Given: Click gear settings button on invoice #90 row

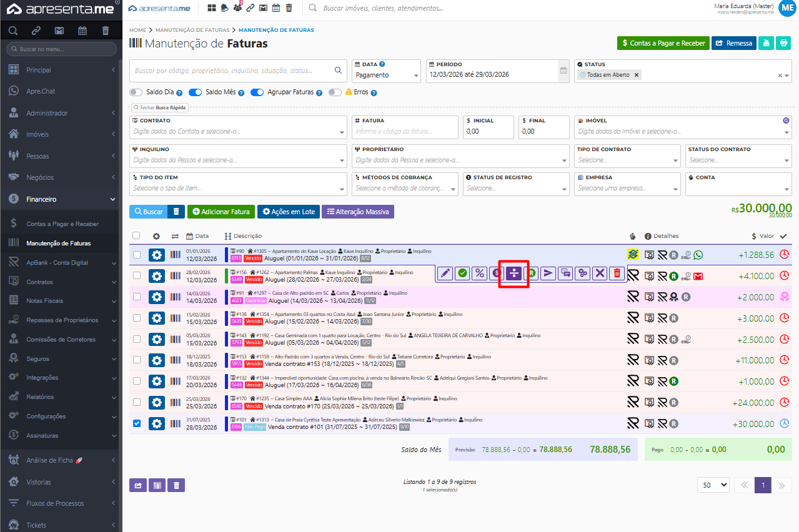Looking at the screenshot, I should [156, 255].
